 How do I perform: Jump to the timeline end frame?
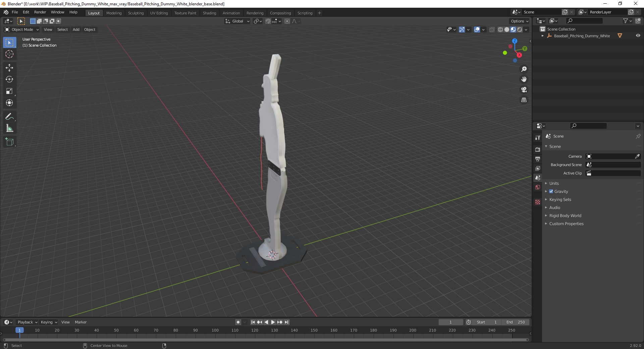[x=286, y=322]
